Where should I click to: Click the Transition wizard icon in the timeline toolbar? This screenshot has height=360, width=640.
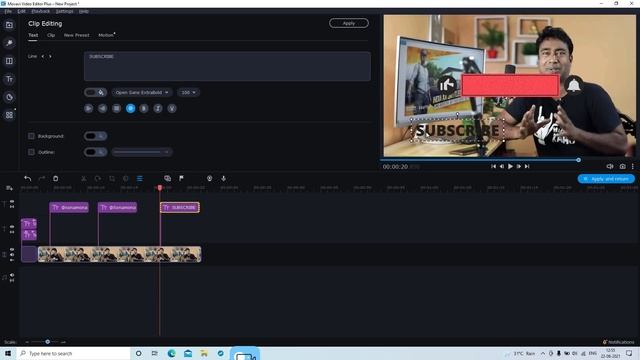pos(167,178)
